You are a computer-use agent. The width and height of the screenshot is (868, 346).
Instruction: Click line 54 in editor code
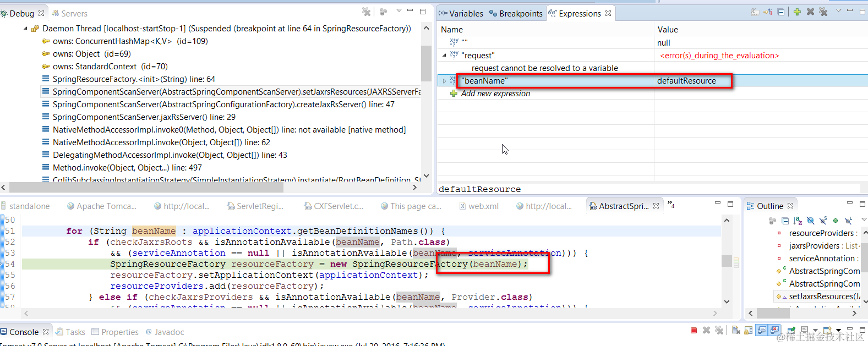click(x=319, y=264)
